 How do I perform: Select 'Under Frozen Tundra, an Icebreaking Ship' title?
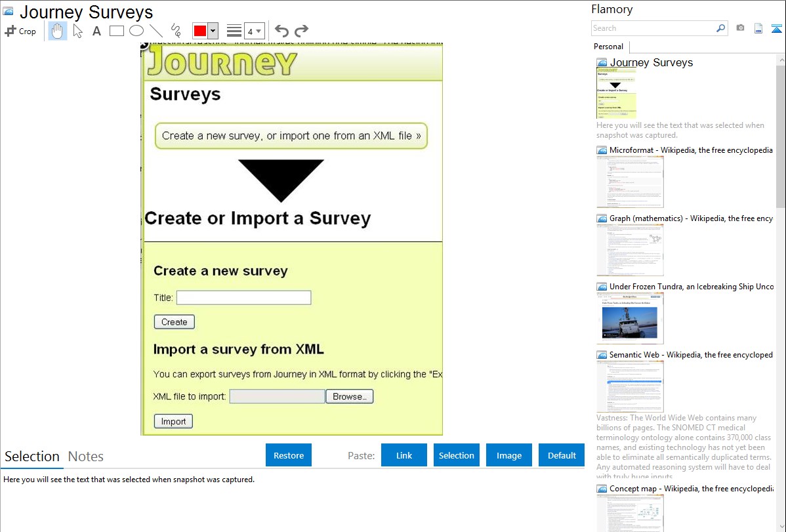[692, 287]
